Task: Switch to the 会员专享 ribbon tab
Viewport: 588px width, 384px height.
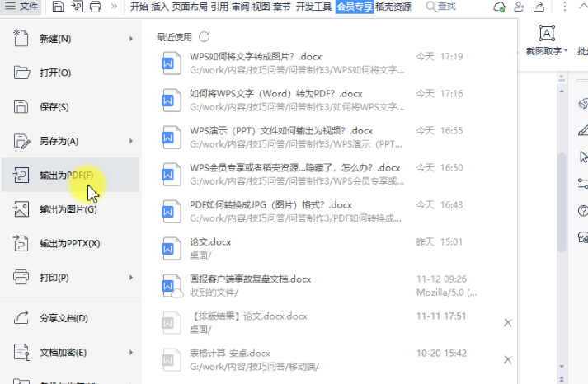Action: pyautogui.click(x=355, y=7)
